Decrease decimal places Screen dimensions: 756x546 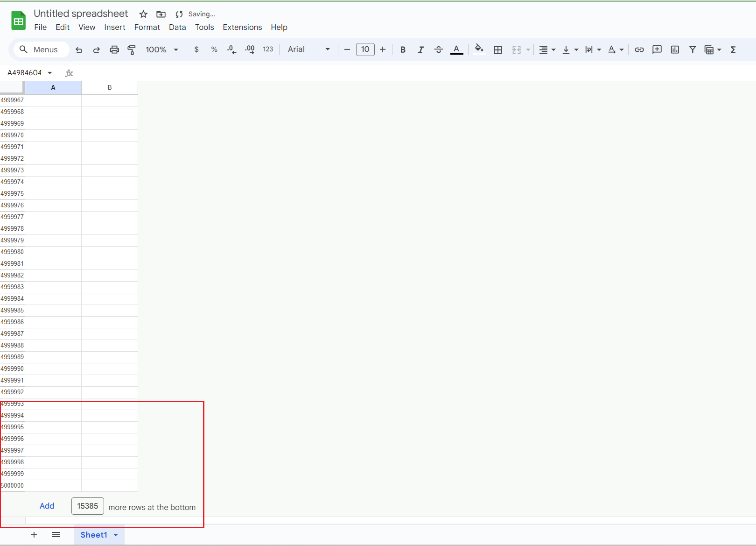coord(231,50)
